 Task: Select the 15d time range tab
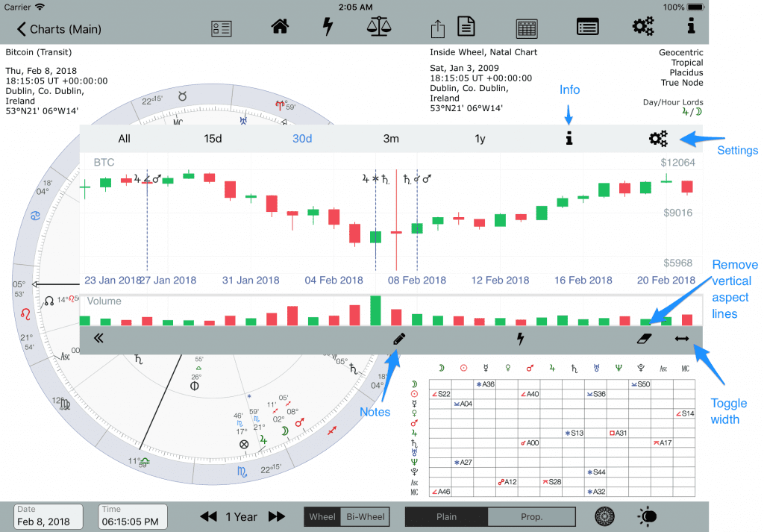(x=213, y=139)
